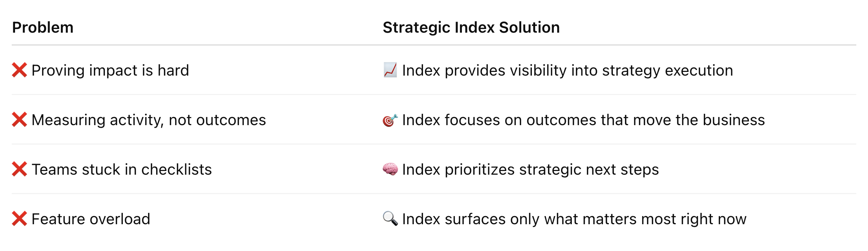Click the text Proving impact is hard

110,70
